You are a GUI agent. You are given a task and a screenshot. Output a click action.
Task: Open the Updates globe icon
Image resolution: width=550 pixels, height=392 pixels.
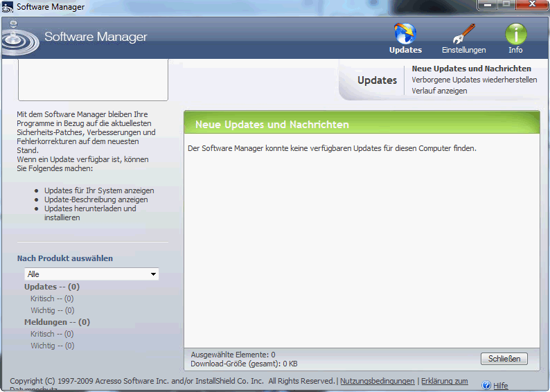pyautogui.click(x=405, y=34)
